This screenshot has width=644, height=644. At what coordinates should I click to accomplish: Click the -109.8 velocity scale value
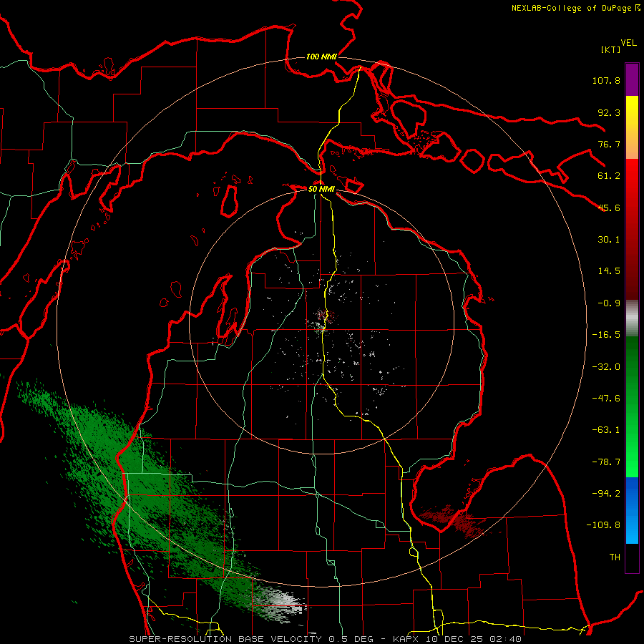603,525
